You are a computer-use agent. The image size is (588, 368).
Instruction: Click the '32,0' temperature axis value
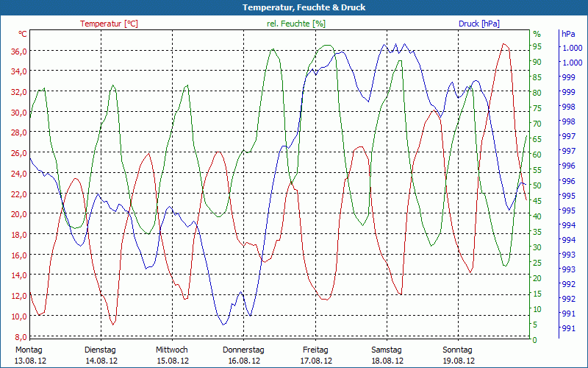(x=19, y=92)
